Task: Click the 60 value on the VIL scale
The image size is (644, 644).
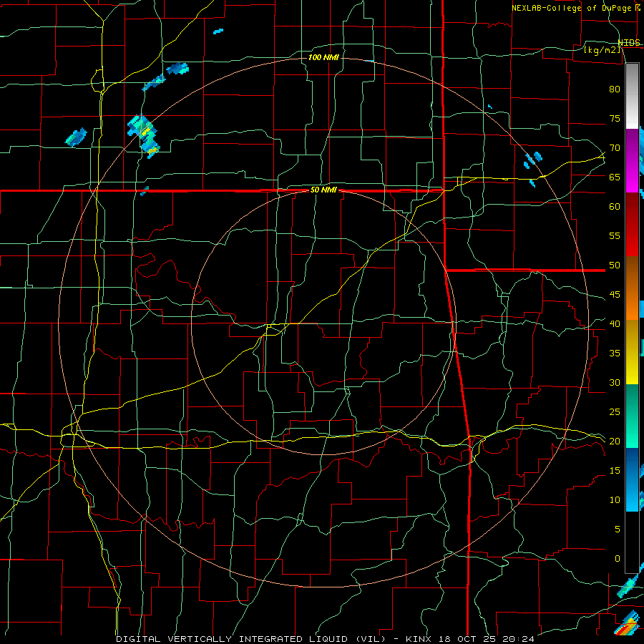Action: (x=615, y=207)
